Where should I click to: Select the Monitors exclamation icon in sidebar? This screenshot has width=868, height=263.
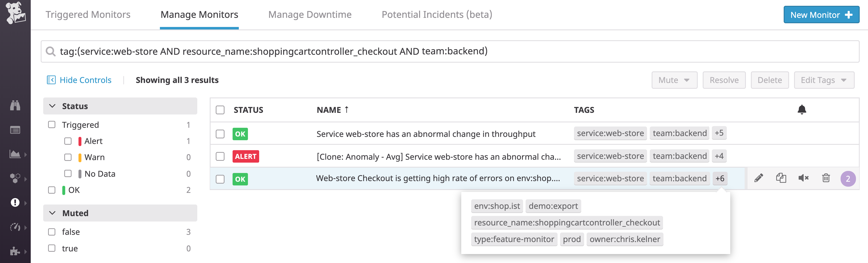pos(15,202)
